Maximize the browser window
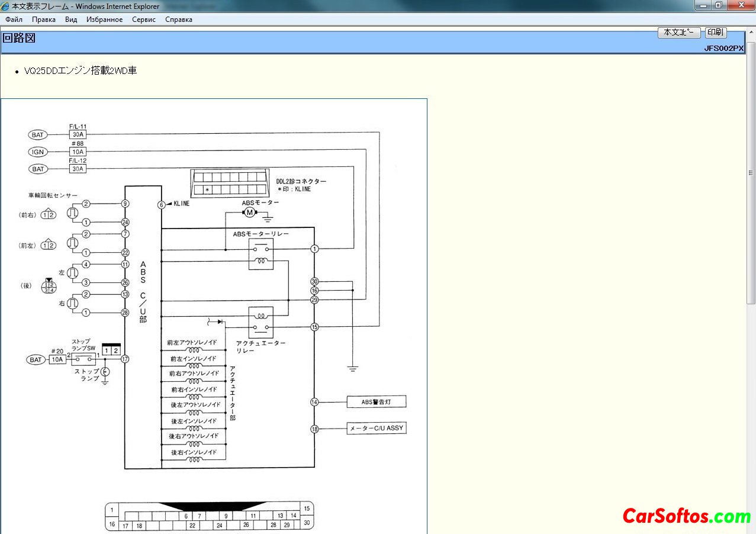This screenshot has width=756, height=534. click(719, 5)
